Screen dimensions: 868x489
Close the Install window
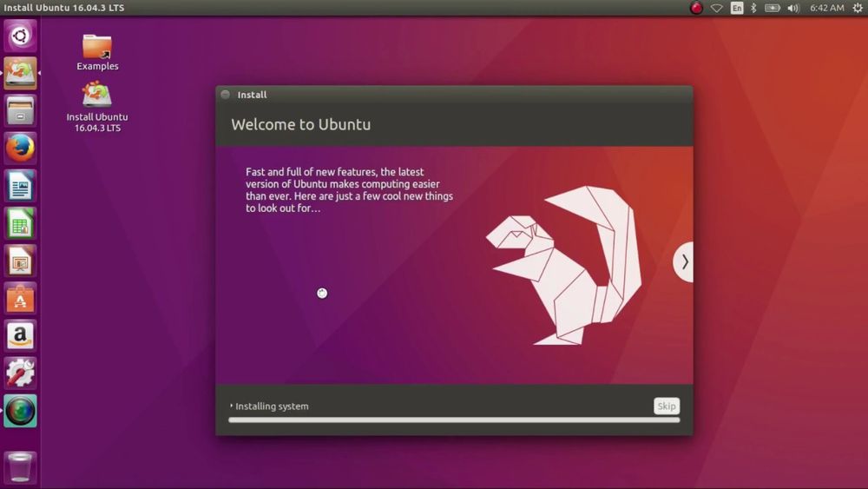pyautogui.click(x=226, y=95)
